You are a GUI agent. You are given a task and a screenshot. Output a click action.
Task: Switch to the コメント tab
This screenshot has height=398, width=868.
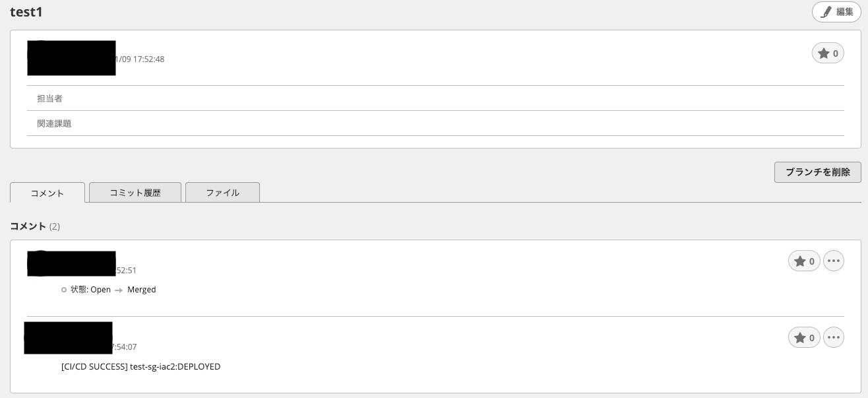[47, 193]
